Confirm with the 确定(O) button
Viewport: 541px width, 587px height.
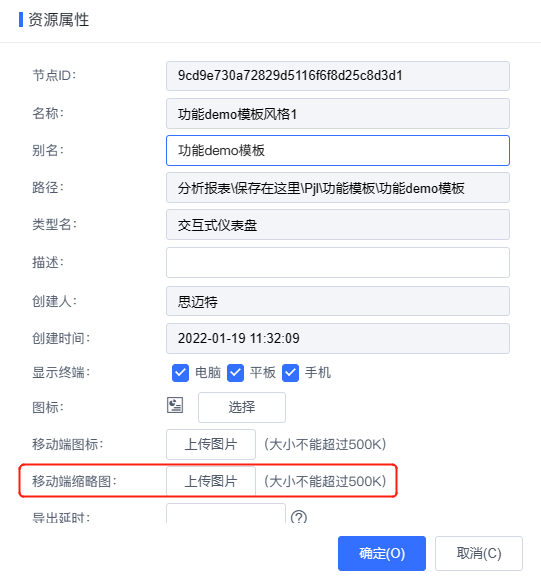point(382,553)
